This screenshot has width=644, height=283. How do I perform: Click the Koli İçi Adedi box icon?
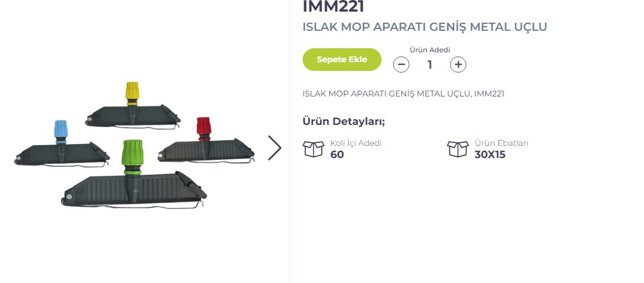[314, 149]
